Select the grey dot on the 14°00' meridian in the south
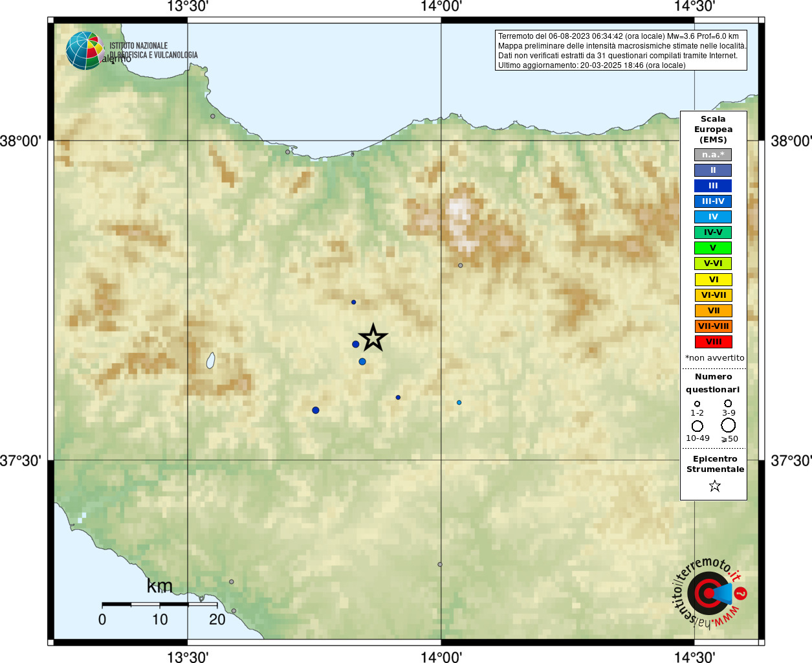Image resolution: width=812 pixels, height=663 pixels. pos(440,565)
